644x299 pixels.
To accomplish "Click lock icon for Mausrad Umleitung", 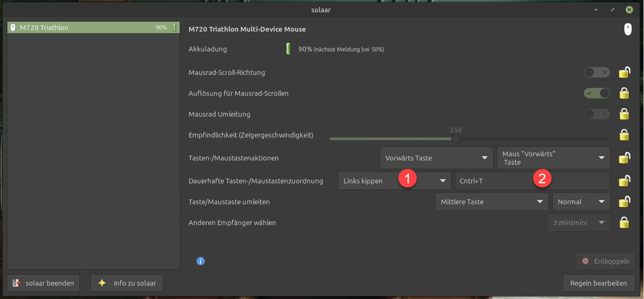I will tap(624, 114).
